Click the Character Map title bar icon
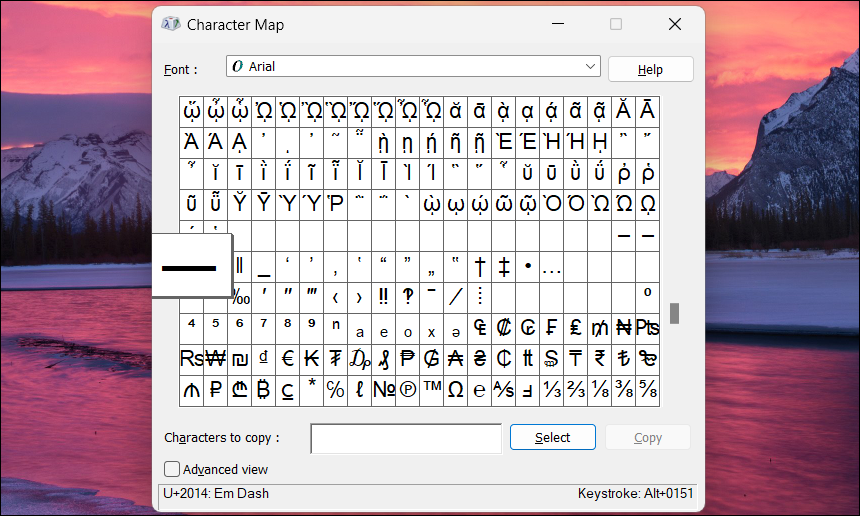The width and height of the screenshot is (860, 516). (x=171, y=24)
